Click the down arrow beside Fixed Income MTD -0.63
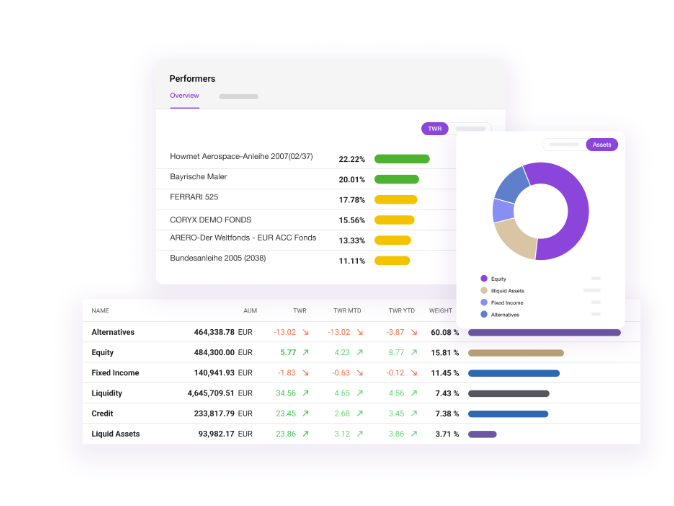The height and width of the screenshot is (506, 674). (360, 373)
